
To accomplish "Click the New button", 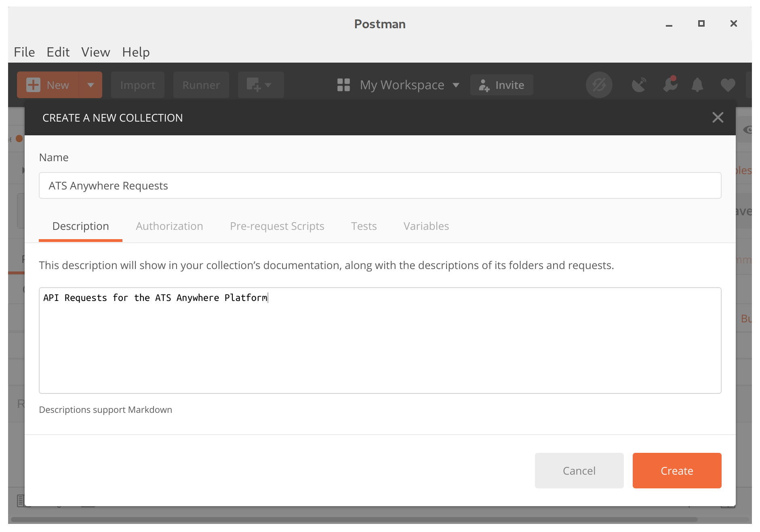I will click(48, 85).
